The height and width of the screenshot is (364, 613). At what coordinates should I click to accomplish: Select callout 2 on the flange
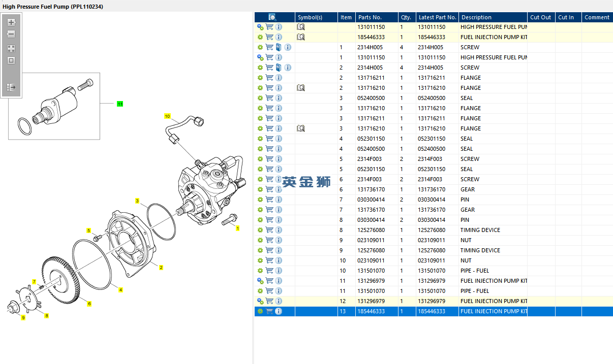pos(161,267)
